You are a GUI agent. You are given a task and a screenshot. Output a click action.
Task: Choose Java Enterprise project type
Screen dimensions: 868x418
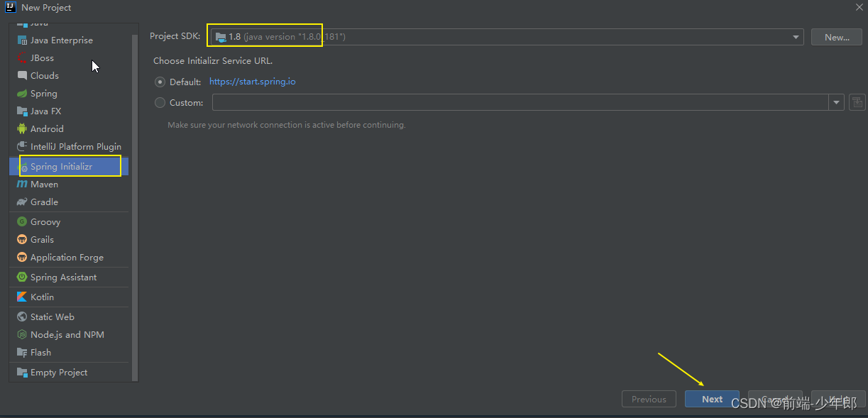(x=70, y=40)
